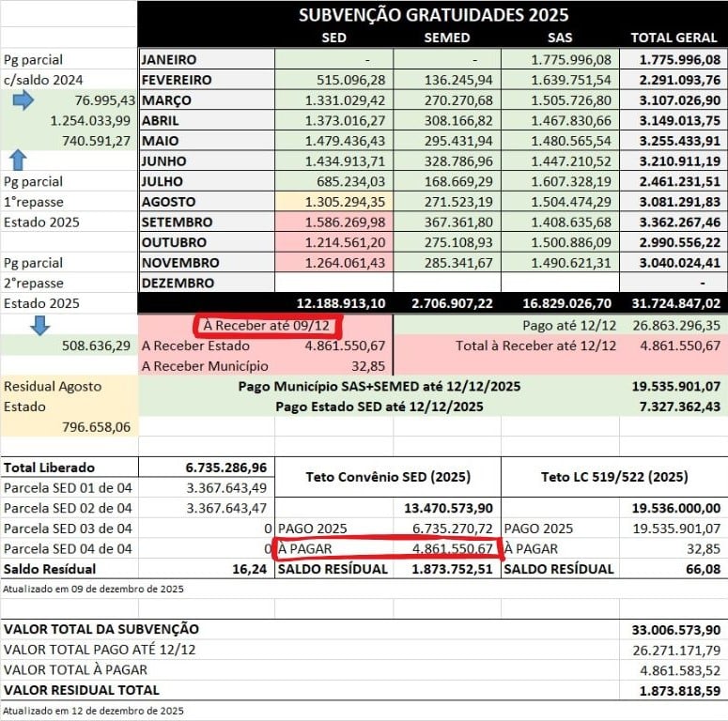
Task: Click the SAS column header
Action: 560,38
